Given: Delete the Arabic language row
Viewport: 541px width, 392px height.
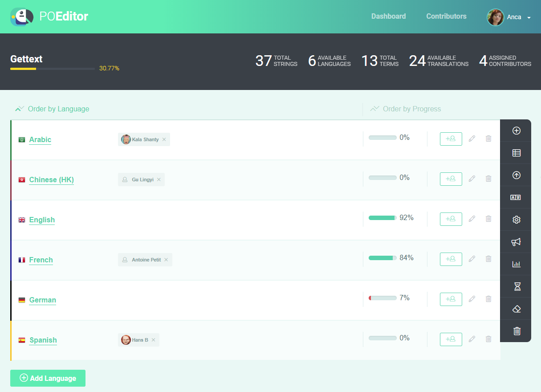Looking at the screenshot, I should (x=488, y=139).
